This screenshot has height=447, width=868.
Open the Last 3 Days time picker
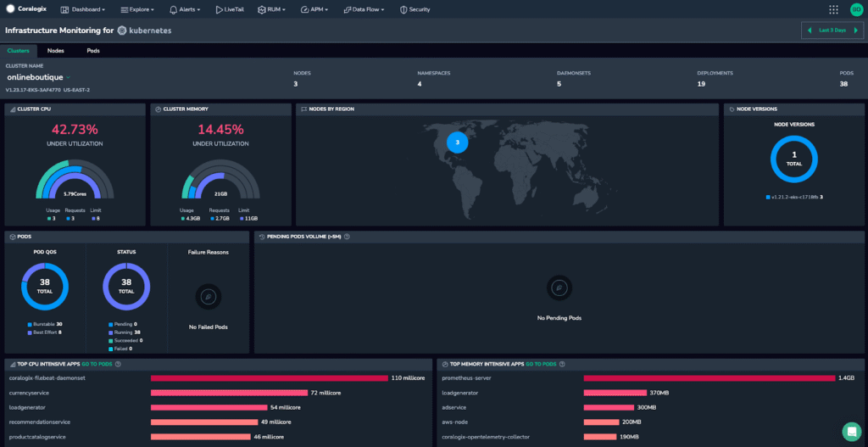point(832,30)
